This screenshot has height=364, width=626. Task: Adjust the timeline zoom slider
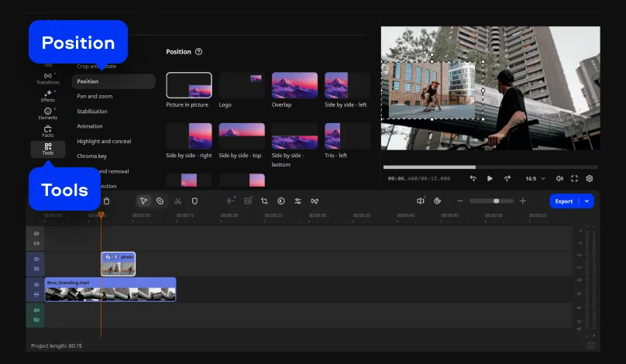[x=496, y=201]
